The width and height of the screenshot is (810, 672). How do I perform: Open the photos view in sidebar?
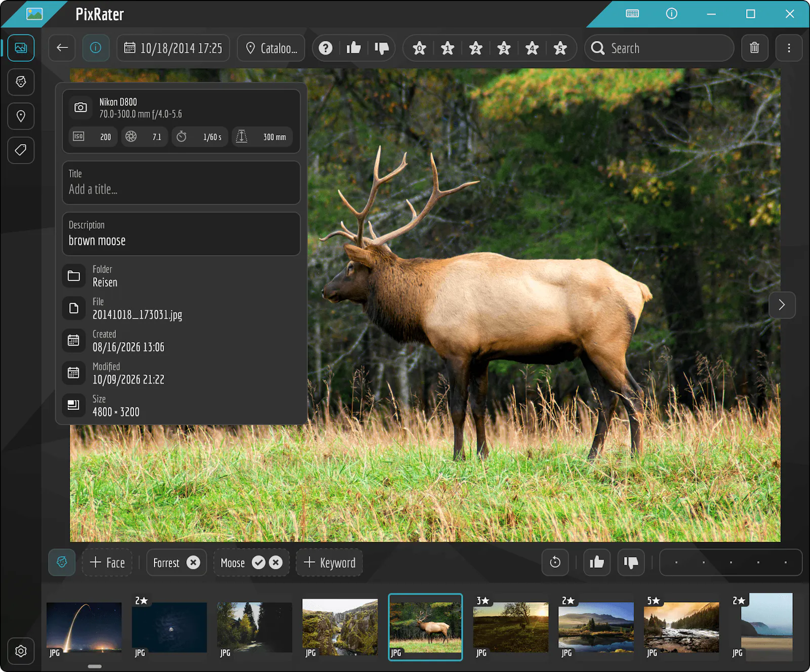(x=21, y=48)
